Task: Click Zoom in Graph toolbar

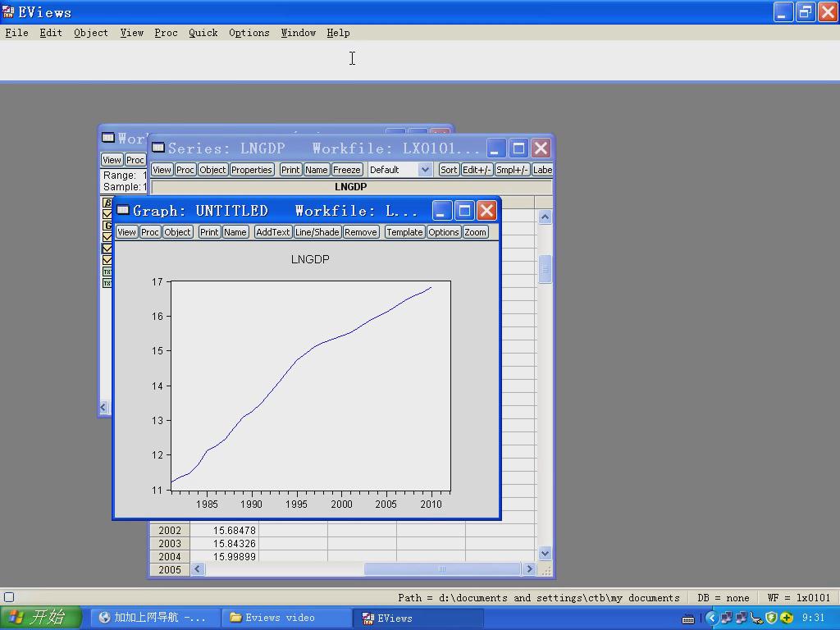Action: [475, 232]
